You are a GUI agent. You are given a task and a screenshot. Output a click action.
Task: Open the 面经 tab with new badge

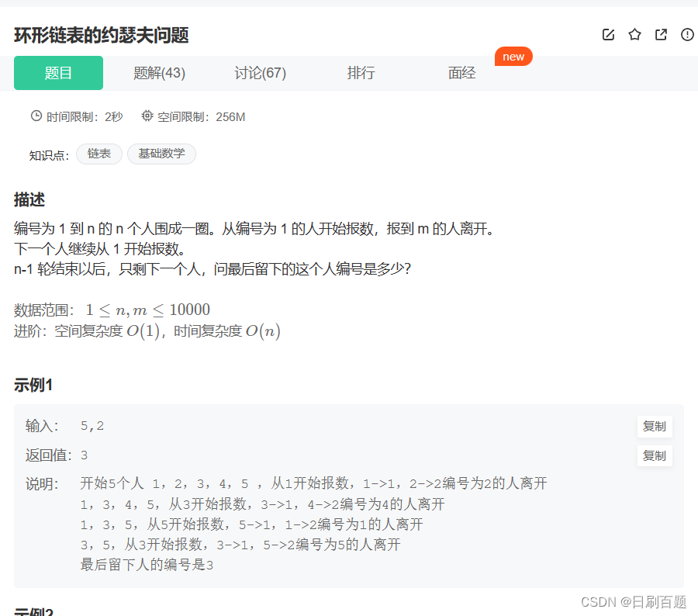point(461,72)
